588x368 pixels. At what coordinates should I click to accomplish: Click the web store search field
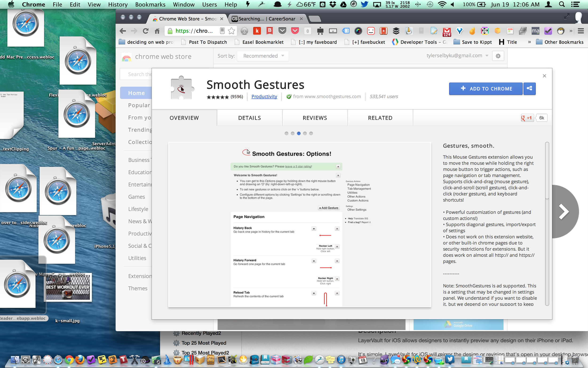pyautogui.click(x=136, y=74)
